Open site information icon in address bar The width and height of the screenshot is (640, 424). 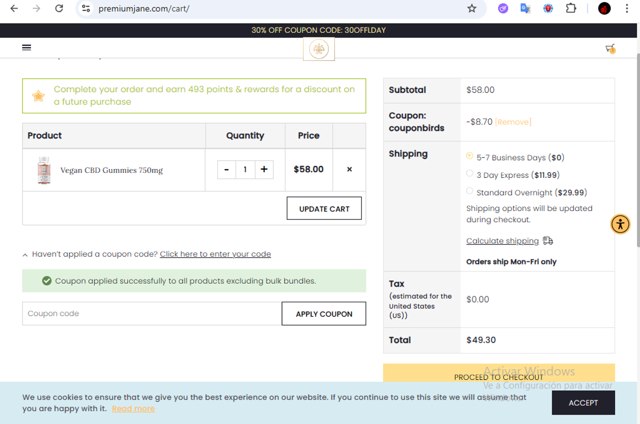[x=86, y=8]
